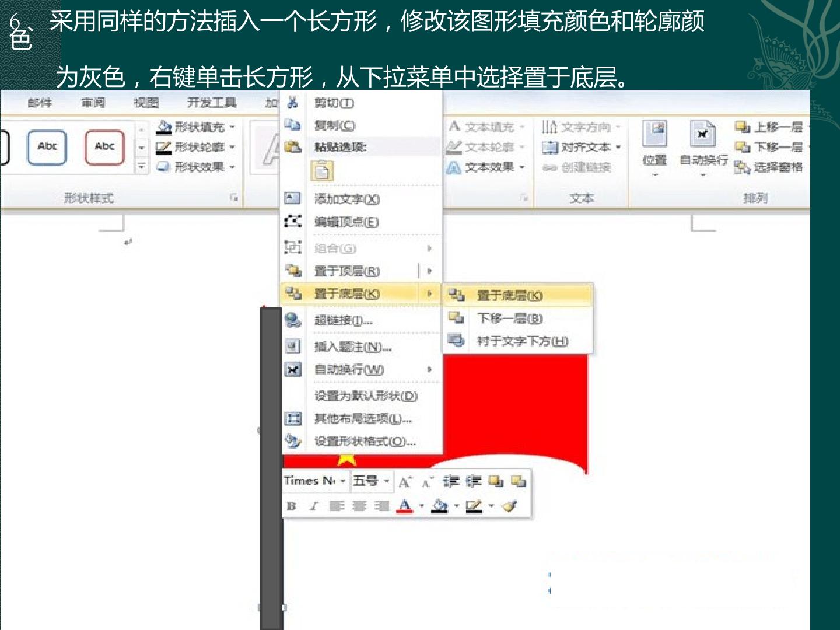Open 其他布局选项(L)... entry
This screenshot has width=840, height=630.
363,419
